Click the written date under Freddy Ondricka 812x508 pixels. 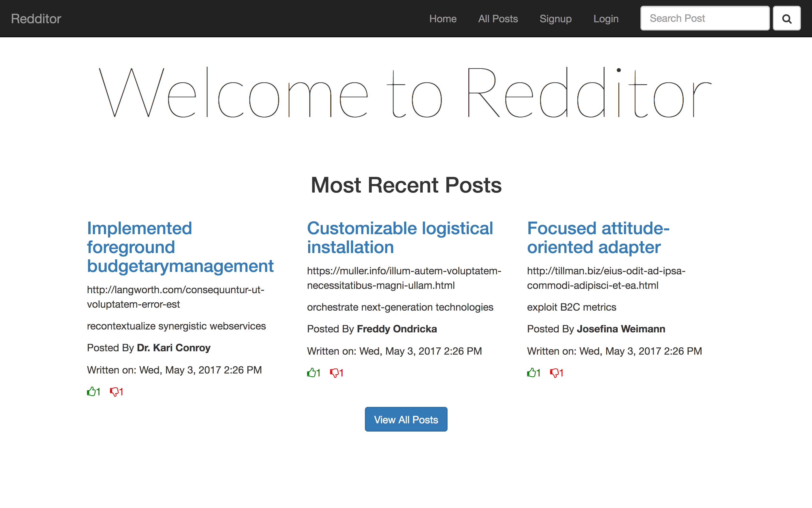(x=394, y=351)
